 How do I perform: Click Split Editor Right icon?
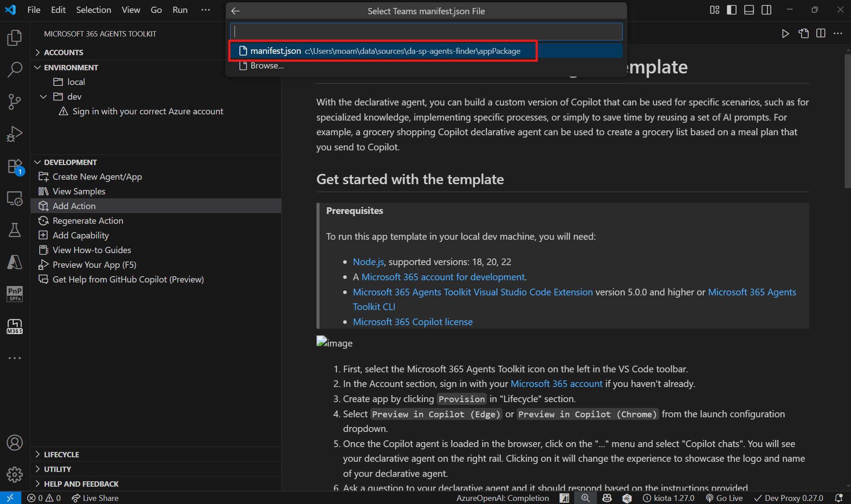(x=821, y=34)
